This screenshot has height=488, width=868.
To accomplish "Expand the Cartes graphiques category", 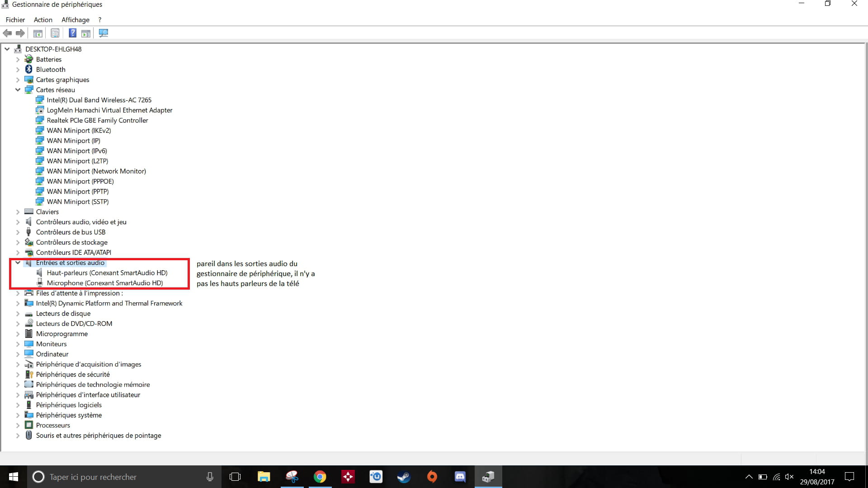I will (x=18, y=80).
